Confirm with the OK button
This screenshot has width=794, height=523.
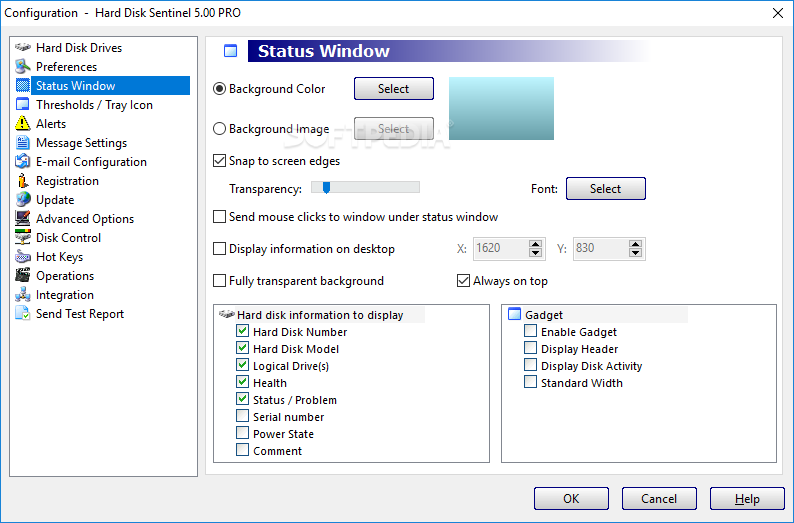click(x=571, y=499)
